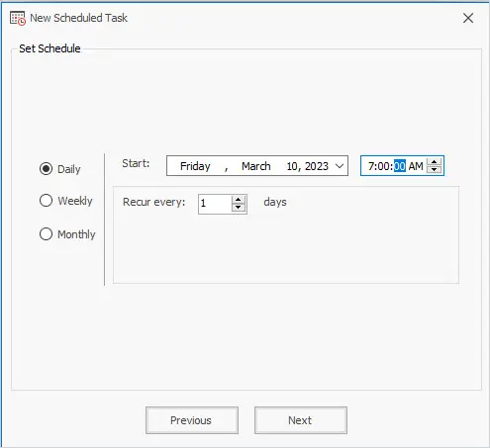The image size is (490, 448).
Task: Select the hour 7 in start time
Action: [371, 166]
